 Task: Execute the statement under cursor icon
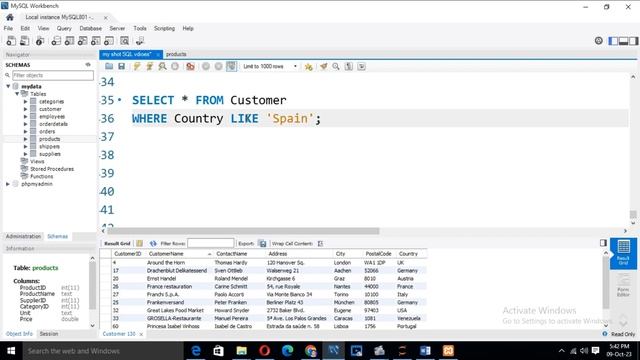(149, 66)
